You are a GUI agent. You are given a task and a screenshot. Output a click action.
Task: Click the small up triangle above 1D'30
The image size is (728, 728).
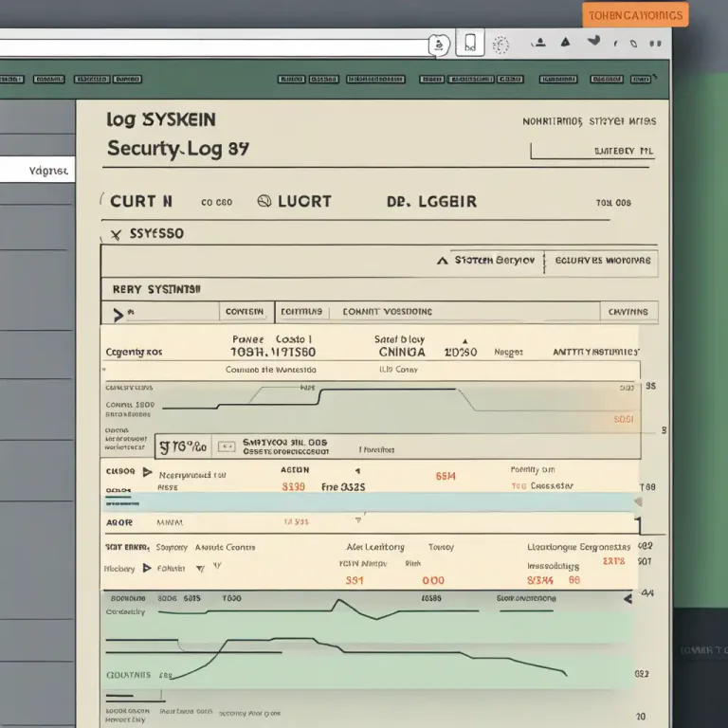pyautogui.click(x=464, y=341)
